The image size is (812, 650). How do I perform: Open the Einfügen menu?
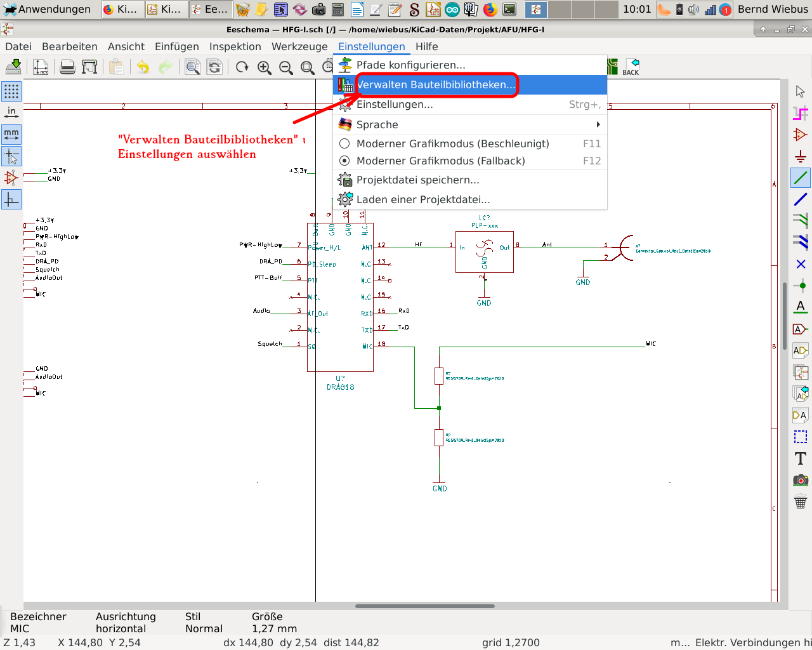(177, 46)
